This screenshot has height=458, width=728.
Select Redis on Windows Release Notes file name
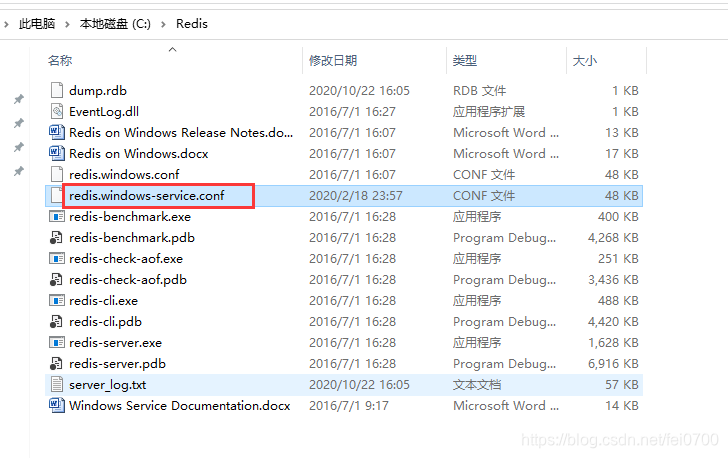181,132
